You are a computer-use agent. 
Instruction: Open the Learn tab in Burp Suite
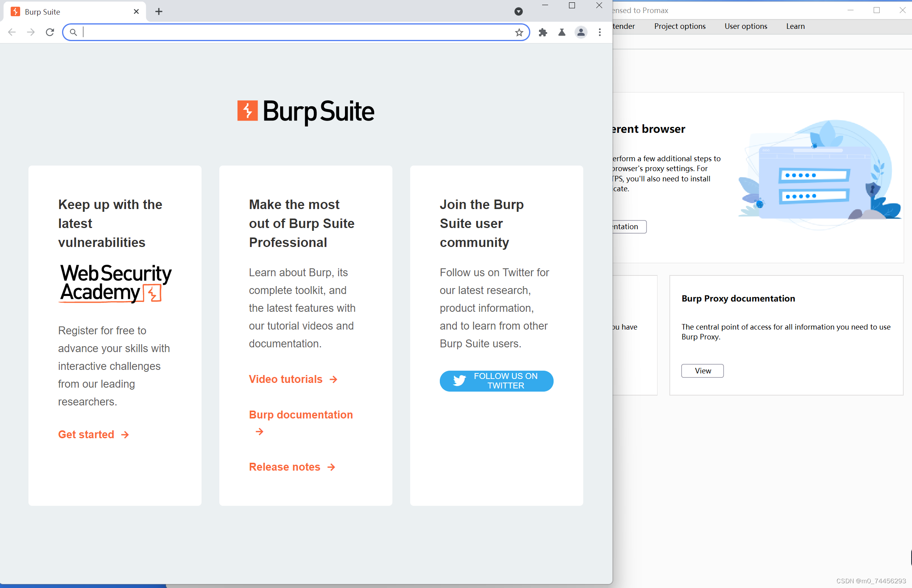[x=795, y=26]
